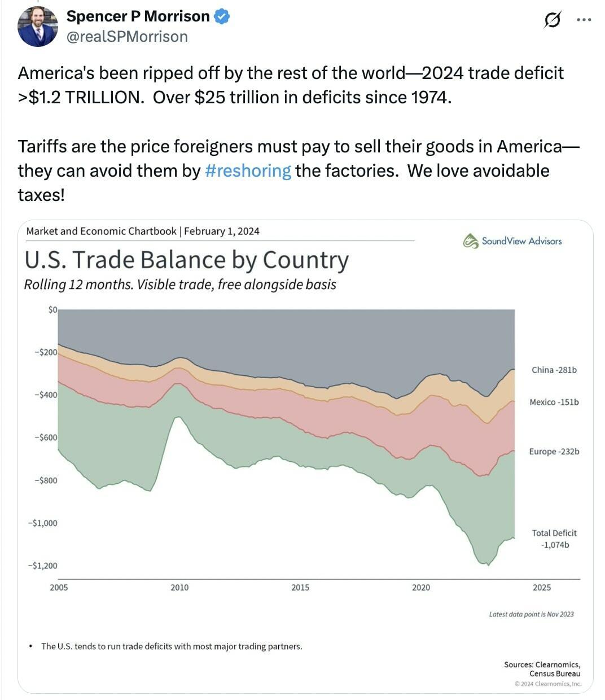The image size is (605, 700).
Task: Open the three-dot more options menu
Action: [584, 20]
